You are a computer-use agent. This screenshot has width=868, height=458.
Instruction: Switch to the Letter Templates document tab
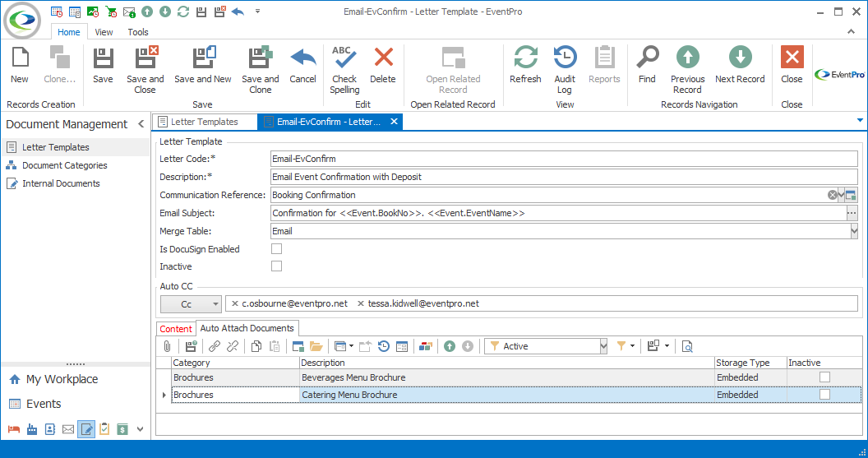204,122
